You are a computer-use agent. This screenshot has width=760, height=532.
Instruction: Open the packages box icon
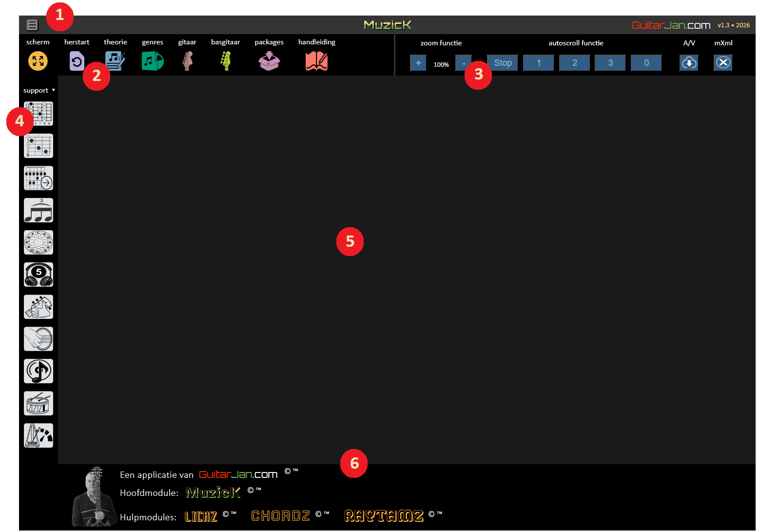pos(269,61)
